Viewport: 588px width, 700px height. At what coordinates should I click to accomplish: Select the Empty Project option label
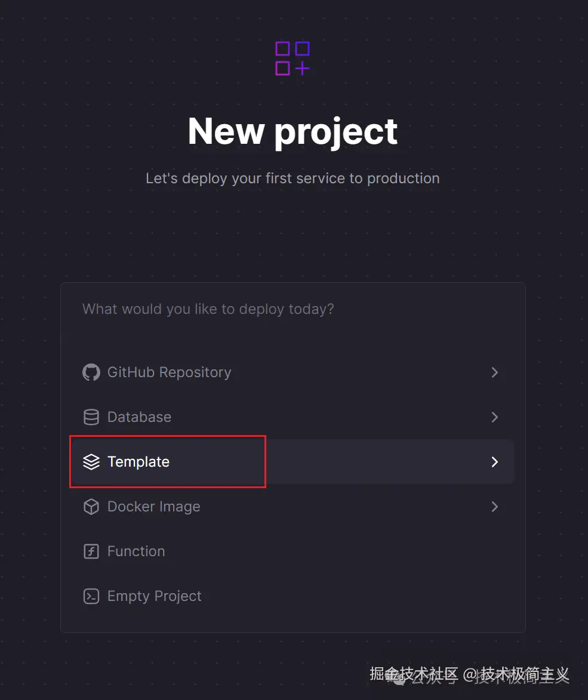click(154, 596)
